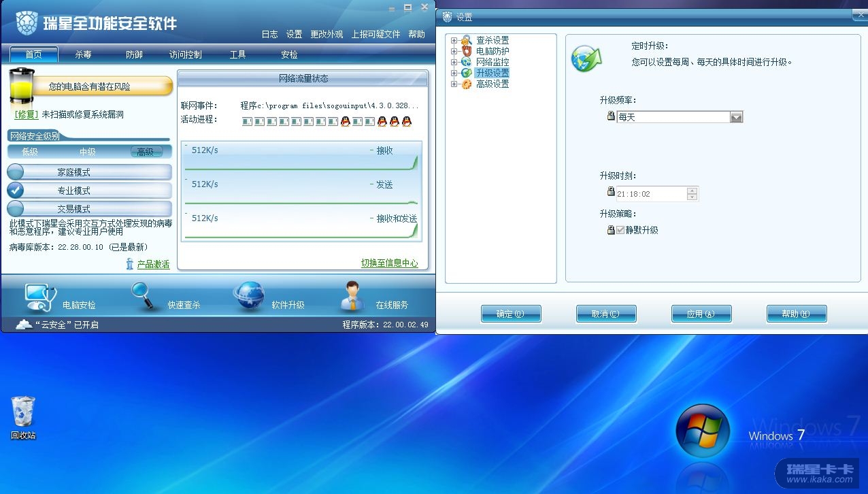The height and width of the screenshot is (494, 868).
Task: Click the cloud icon beside "云安全"已开启
Action: click(x=24, y=325)
